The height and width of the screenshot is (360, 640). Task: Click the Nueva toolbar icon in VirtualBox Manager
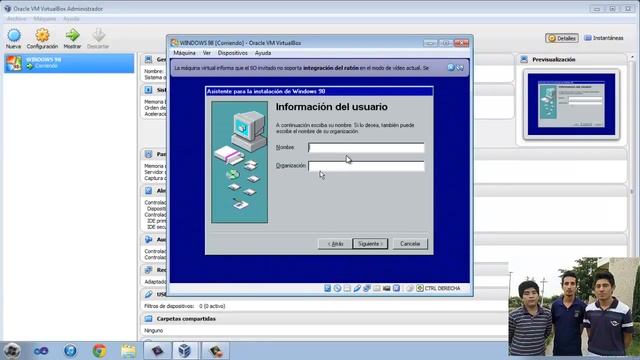[x=13, y=39]
